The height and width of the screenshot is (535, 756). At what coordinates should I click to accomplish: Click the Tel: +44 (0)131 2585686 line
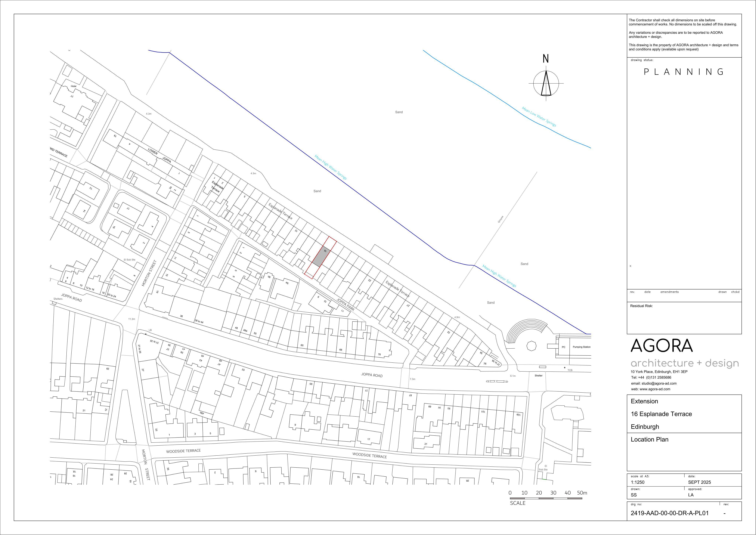[x=651, y=377]
